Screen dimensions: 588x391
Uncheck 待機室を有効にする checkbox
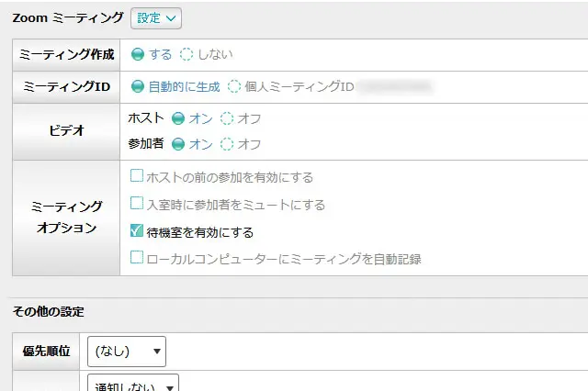click(x=137, y=231)
